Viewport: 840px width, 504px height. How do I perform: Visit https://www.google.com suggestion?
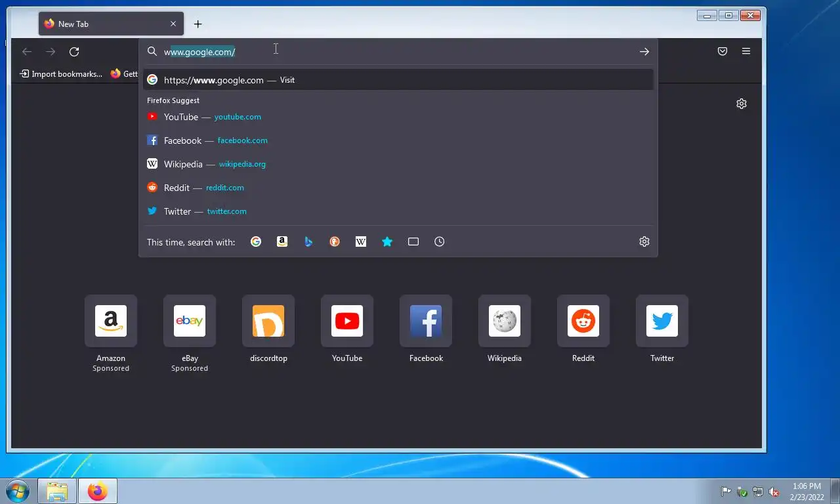pyautogui.click(x=398, y=80)
